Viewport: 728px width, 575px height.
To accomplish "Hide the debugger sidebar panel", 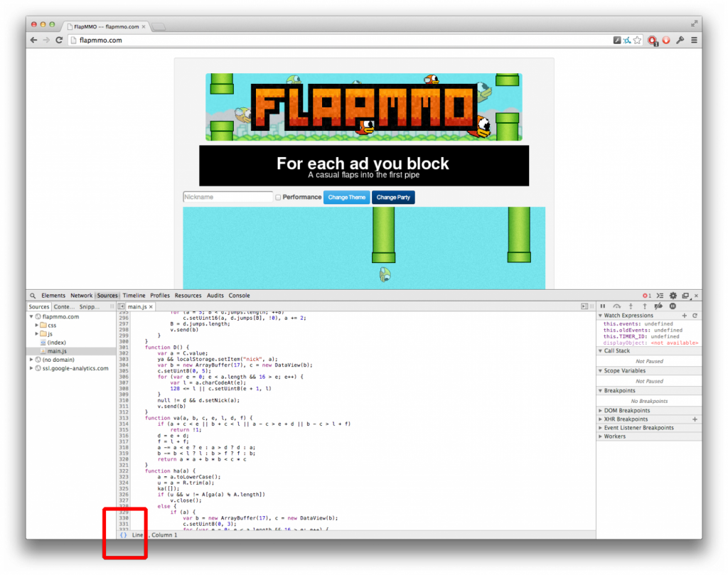I will (584, 306).
